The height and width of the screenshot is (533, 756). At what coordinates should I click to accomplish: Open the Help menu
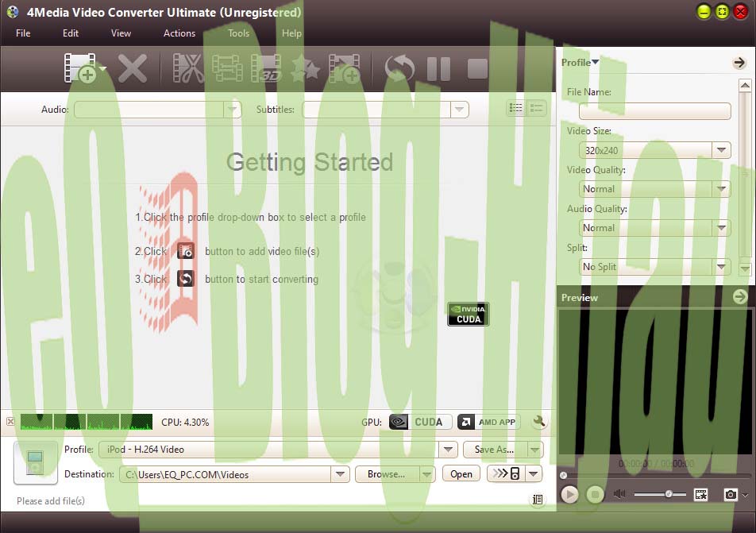point(291,33)
